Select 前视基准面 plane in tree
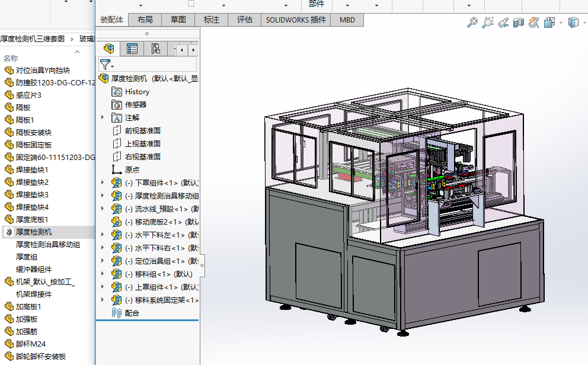 point(142,131)
